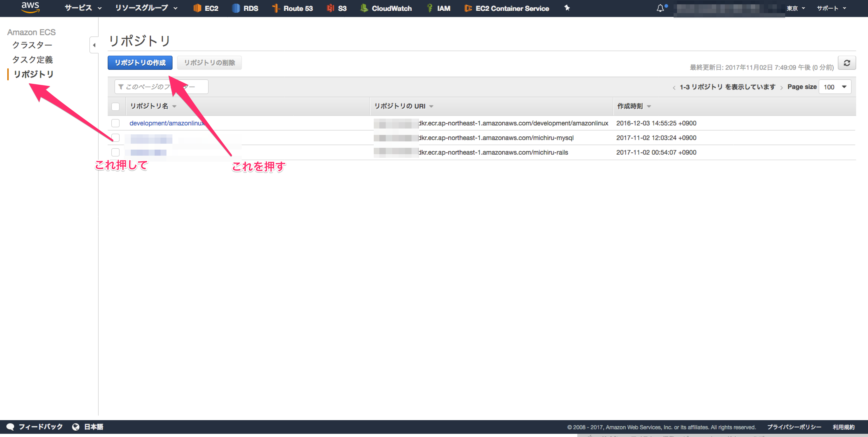The width and height of the screenshot is (868, 437).
Task: Click the pin shortcuts icon
Action: [x=567, y=8]
